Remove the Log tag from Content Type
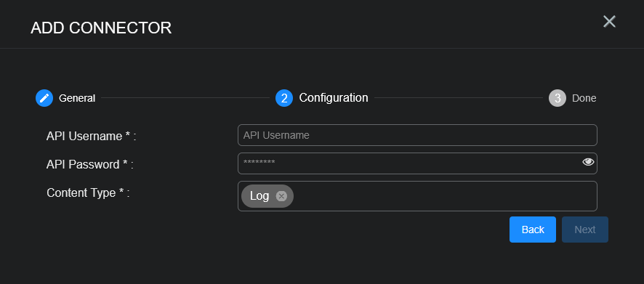Image resolution: width=644 pixels, height=284 pixels. 281,196
